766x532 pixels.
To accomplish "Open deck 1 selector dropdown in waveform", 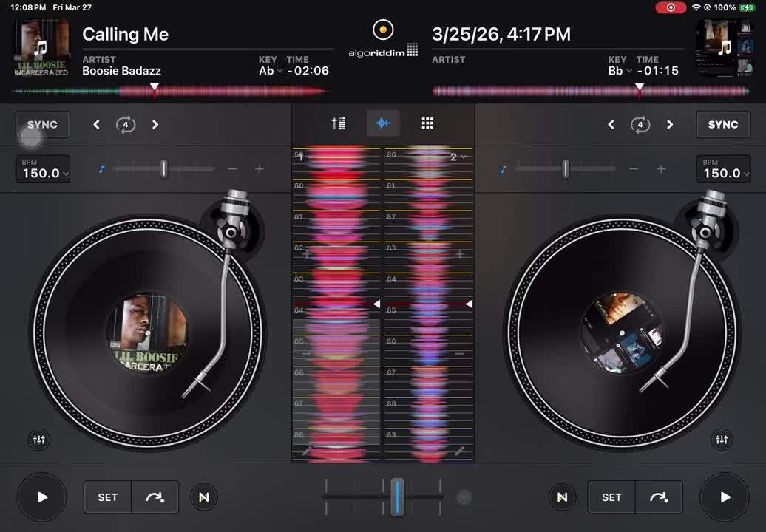I will click(306, 157).
